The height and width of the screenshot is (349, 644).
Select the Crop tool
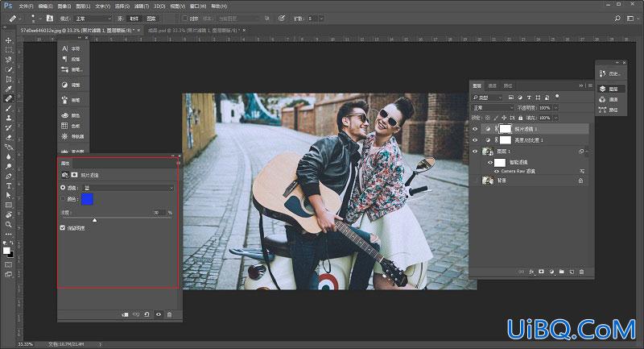coord(9,79)
